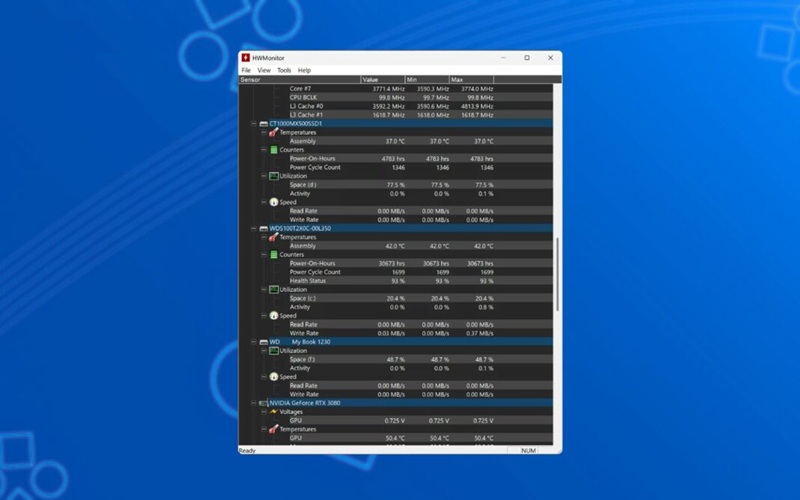Click the Min column header

(427, 80)
